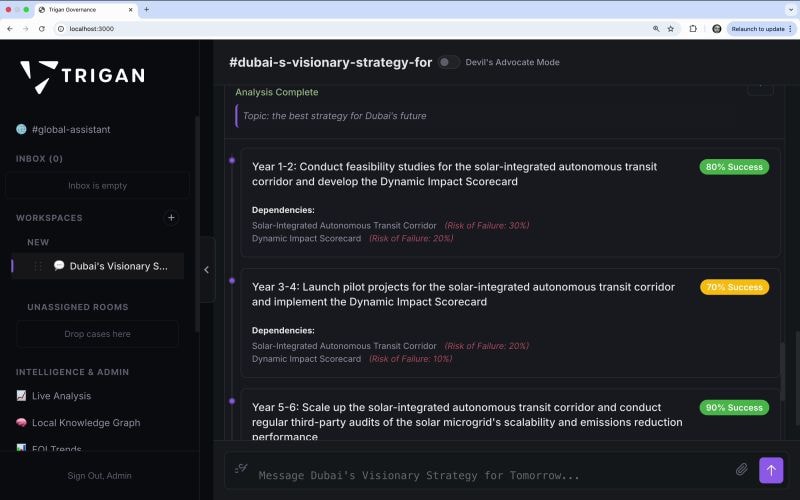Reload the browser page

(42, 29)
